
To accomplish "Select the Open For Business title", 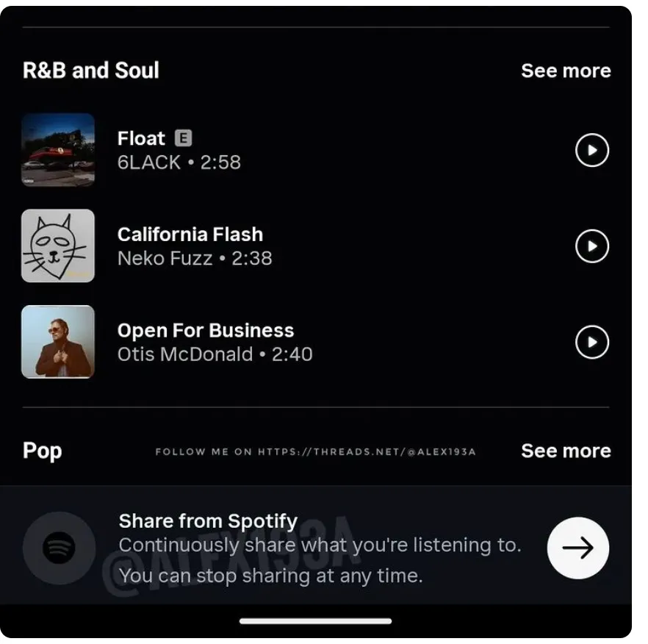I will pyautogui.click(x=206, y=330).
